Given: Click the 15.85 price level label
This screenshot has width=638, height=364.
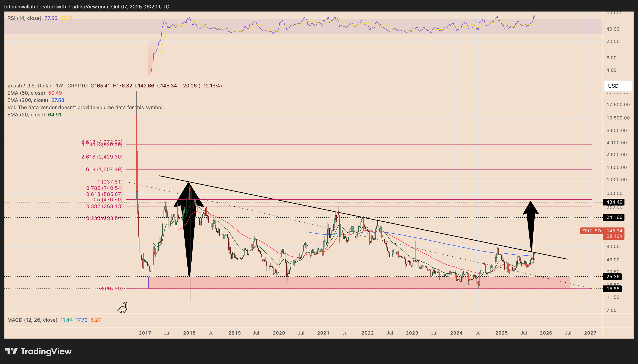Looking at the screenshot, I should [x=612, y=289].
